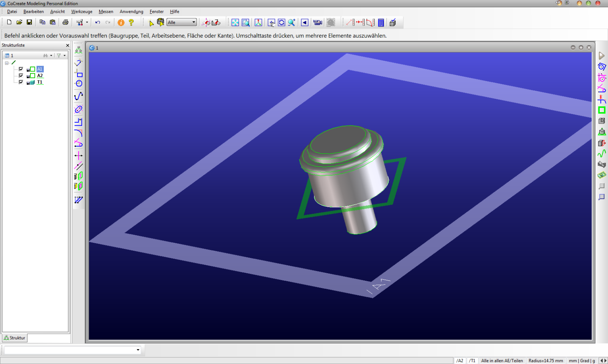Select the spline curve tool
This screenshot has height=364, width=608.
coord(78,96)
